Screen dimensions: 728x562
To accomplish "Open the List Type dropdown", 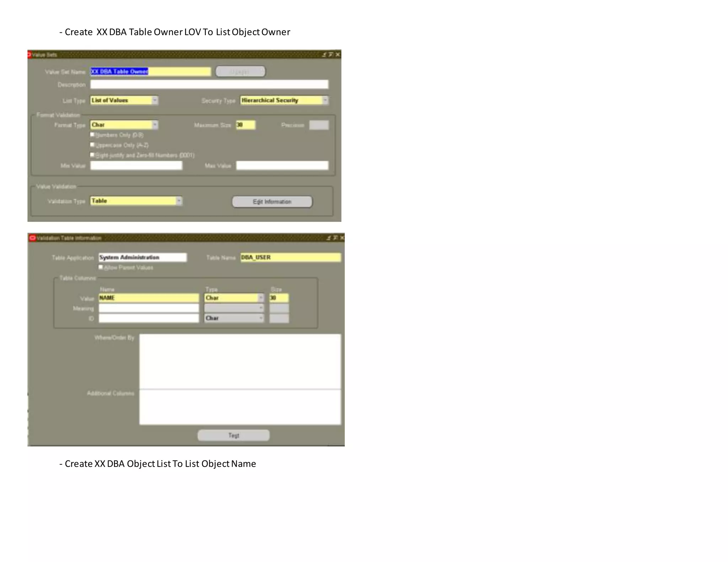I will [x=155, y=100].
